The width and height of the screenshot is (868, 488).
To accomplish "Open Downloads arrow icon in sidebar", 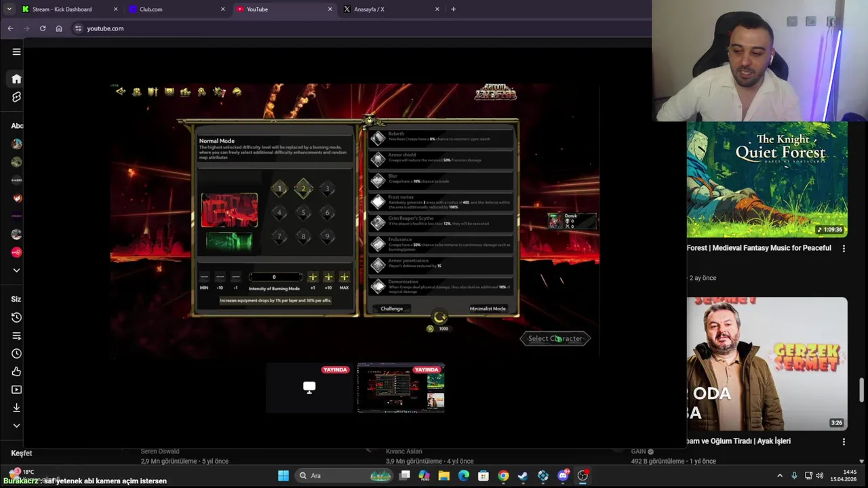I will click(x=16, y=407).
